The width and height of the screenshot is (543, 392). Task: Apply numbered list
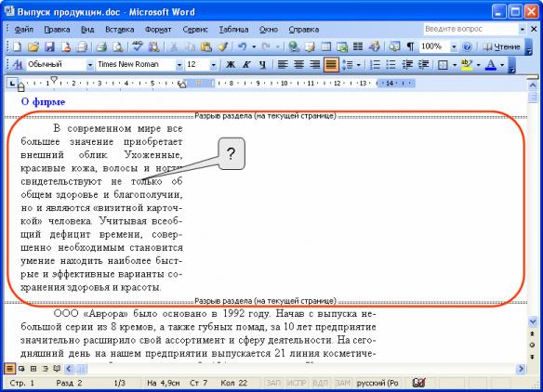(x=375, y=64)
